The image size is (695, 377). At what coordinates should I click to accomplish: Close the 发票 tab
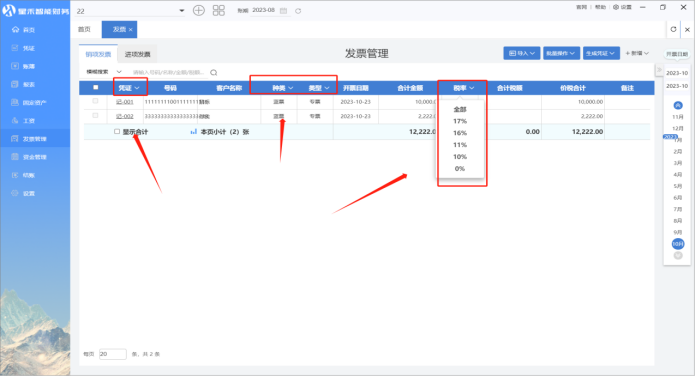130,30
